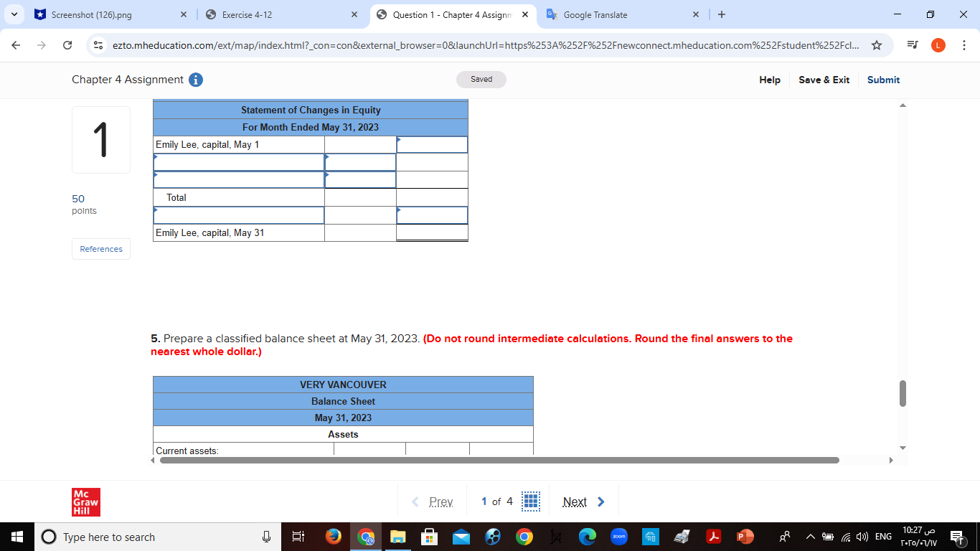Open PowerPoint from taskbar
This screenshot has width=980, height=551.
745,537
